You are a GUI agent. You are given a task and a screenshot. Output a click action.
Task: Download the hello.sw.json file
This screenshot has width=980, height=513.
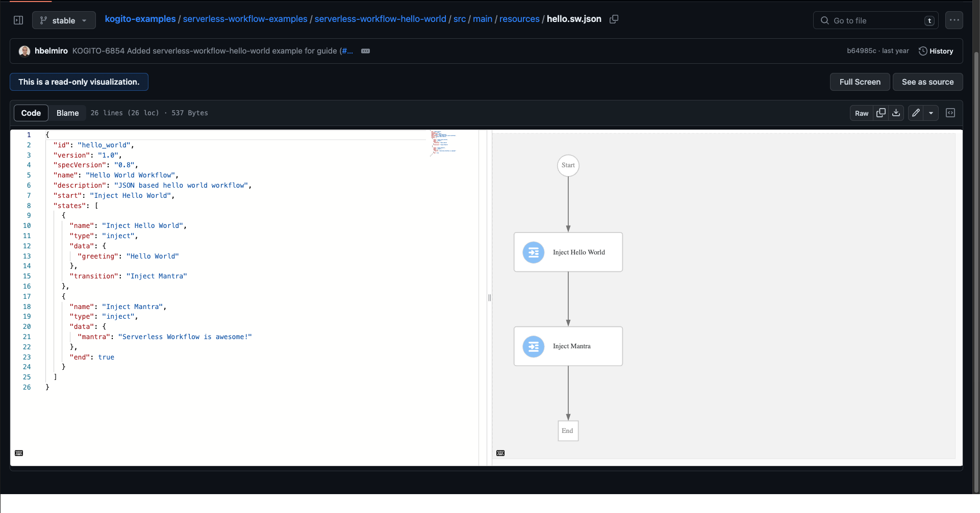[896, 113]
